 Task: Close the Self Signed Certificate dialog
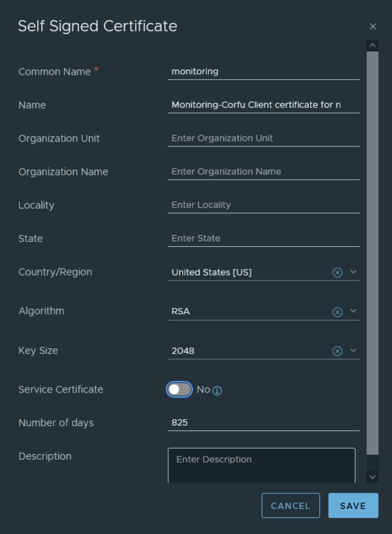pyautogui.click(x=373, y=26)
